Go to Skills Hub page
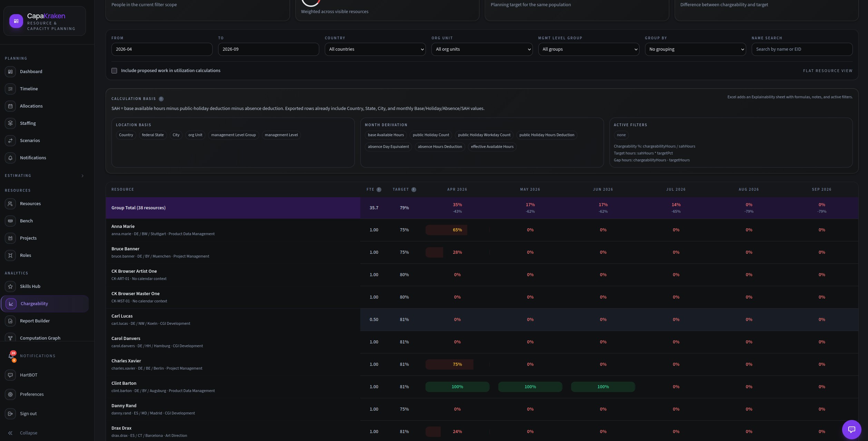868x441 pixels. point(30,287)
